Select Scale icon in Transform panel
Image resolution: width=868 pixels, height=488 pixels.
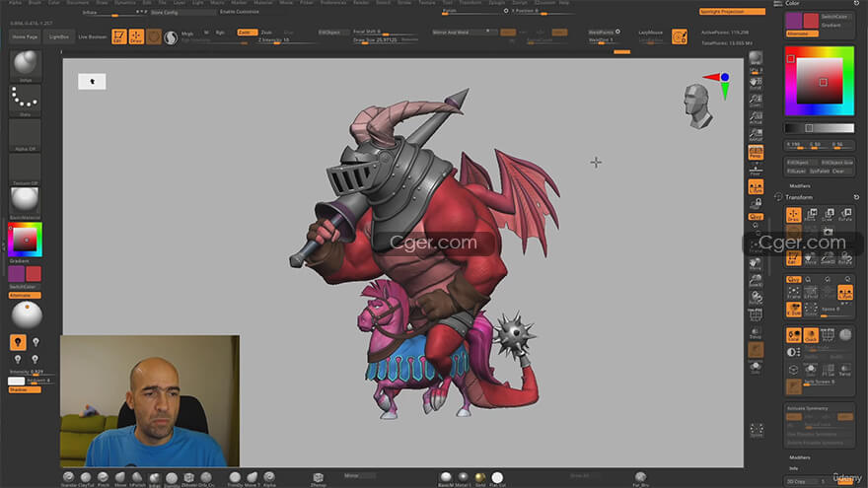tap(829, 215)
